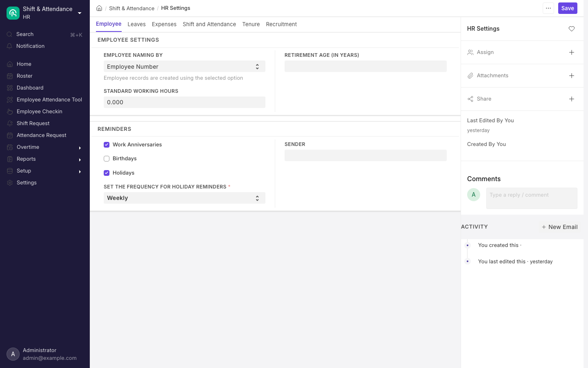Switch to the Shift and Attendance tab
Viewport: 588px width, 368px height.
209,25
